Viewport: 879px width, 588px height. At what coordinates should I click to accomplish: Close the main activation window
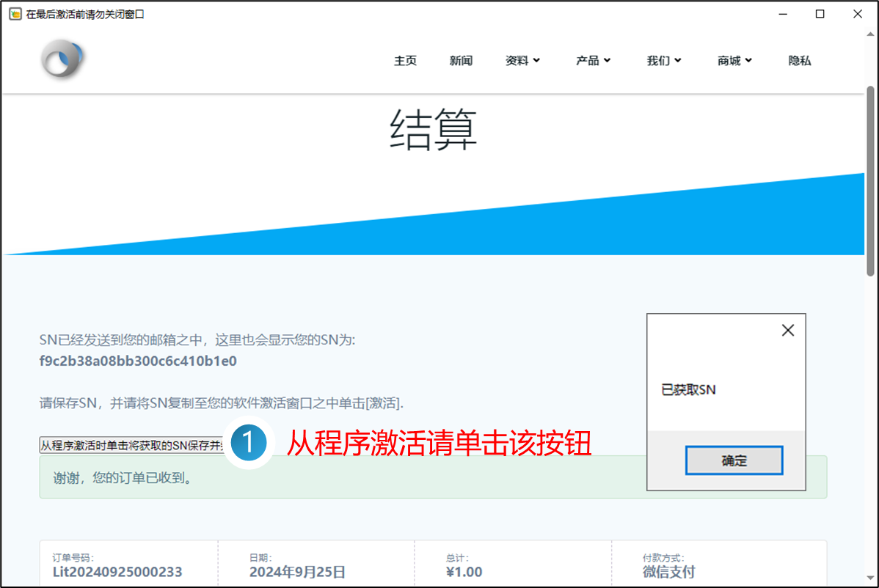[x=858, y=14]
